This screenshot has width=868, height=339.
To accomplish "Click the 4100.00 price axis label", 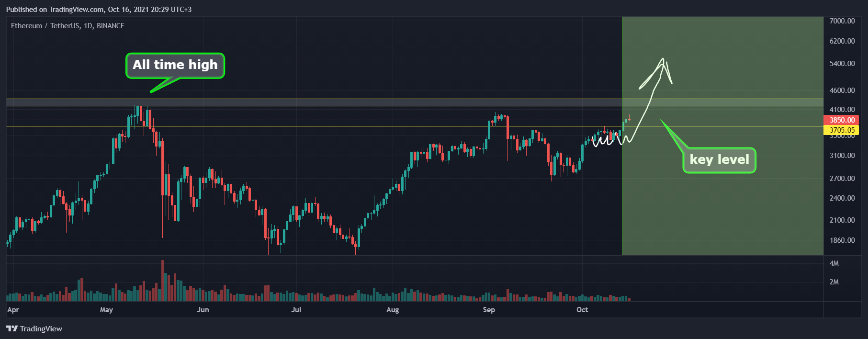I will [x=842, y=110].
